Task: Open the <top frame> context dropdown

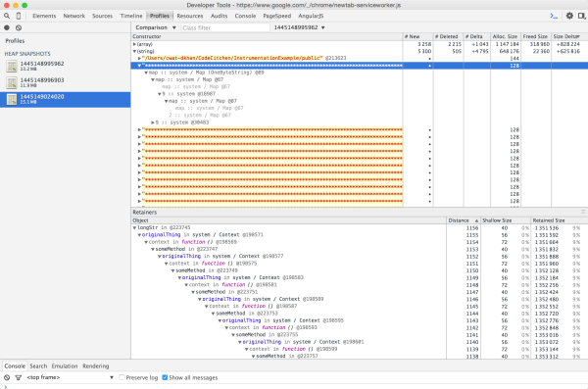Action: tap(70, 377)
